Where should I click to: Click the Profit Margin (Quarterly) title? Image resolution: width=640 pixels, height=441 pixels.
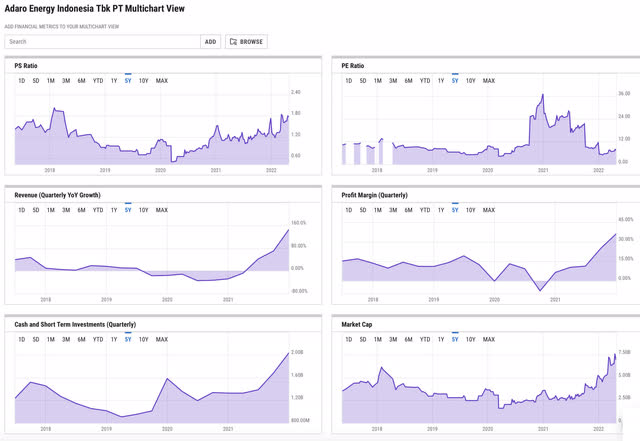tap(374, 195)
